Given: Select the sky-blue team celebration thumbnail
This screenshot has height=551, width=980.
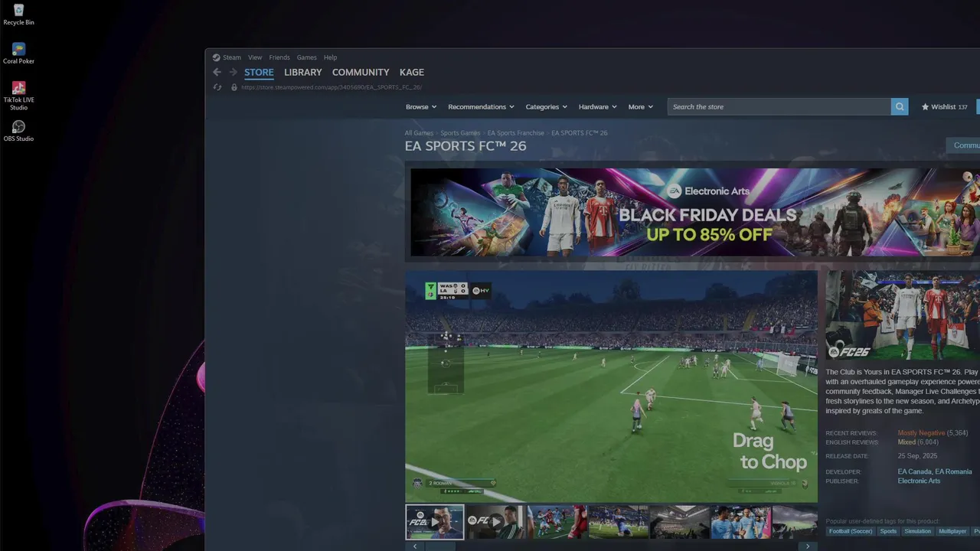Looking at the screenshot, I should [x=740, y=522].
